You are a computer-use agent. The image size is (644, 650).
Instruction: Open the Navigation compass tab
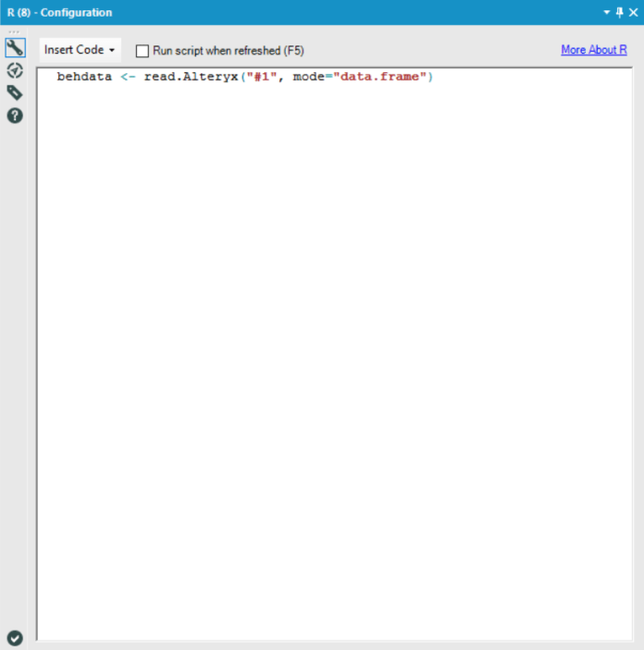(15, 70)
